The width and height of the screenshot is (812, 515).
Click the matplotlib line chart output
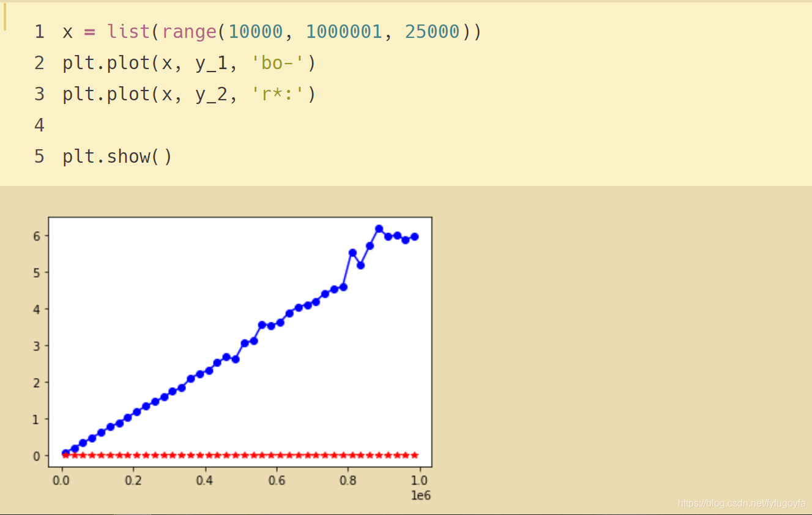point(233,358)
